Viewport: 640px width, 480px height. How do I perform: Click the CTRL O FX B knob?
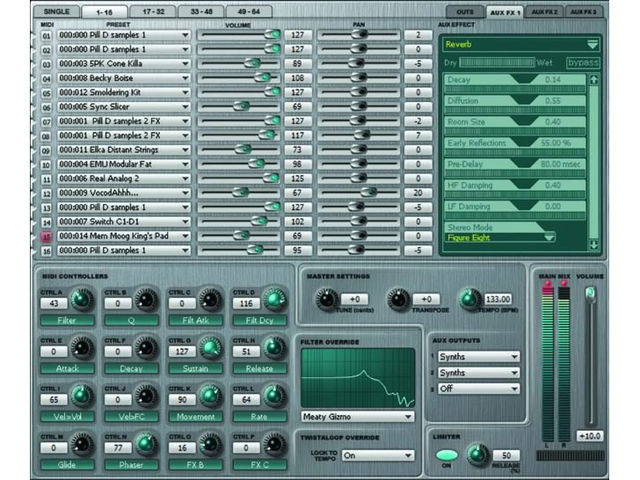point(210,444)
